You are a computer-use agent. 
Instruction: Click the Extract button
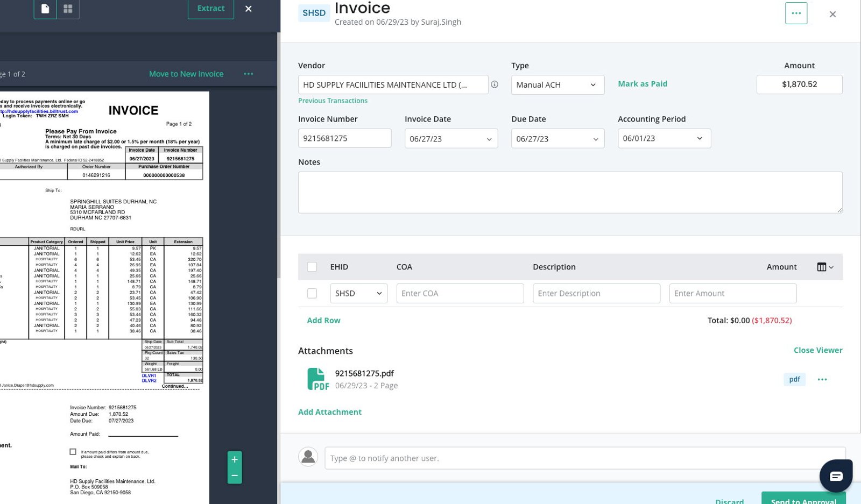(x=211, y=9)
